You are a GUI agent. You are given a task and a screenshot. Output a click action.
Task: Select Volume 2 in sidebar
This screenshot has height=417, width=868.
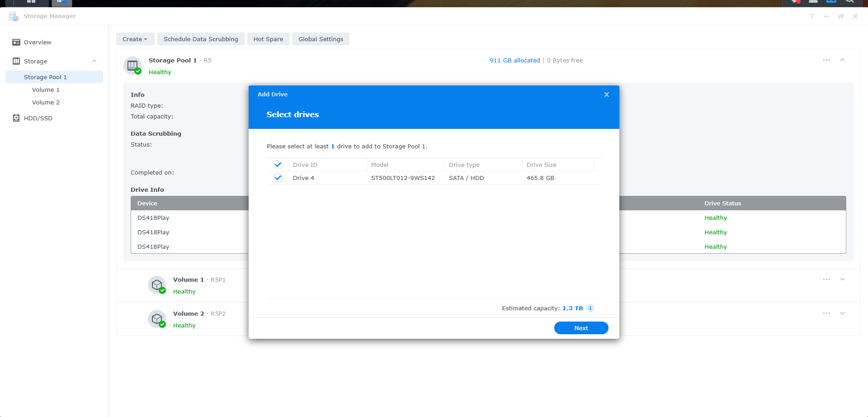46,103
